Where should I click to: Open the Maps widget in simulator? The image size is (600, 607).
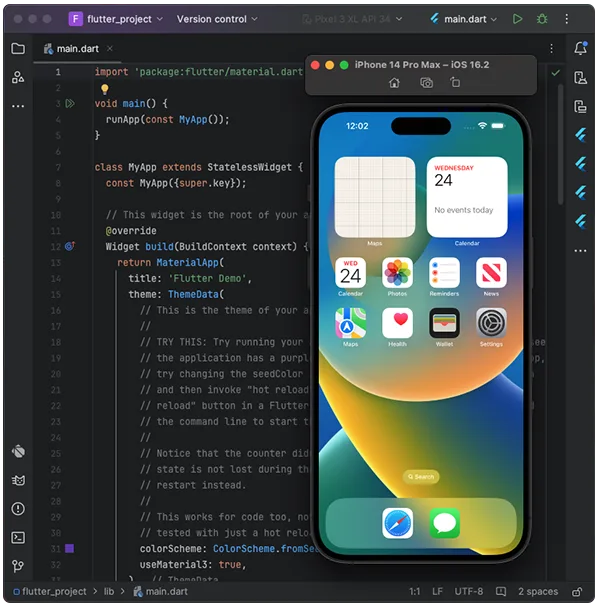point(374,197)
